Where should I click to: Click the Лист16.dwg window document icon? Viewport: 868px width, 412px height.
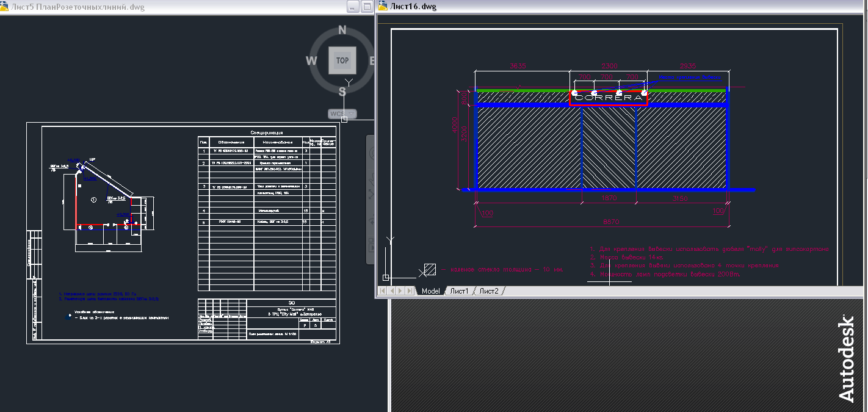[x=383, y=6]
